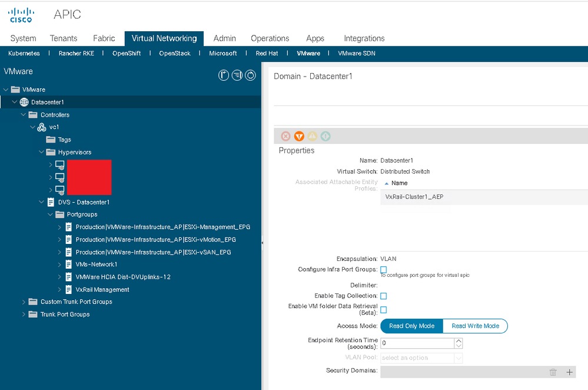The width and height of the screenshot is (588, 390).
Task: Click the Endpoint Retention Time input field
Action: (x=417, y=343)
